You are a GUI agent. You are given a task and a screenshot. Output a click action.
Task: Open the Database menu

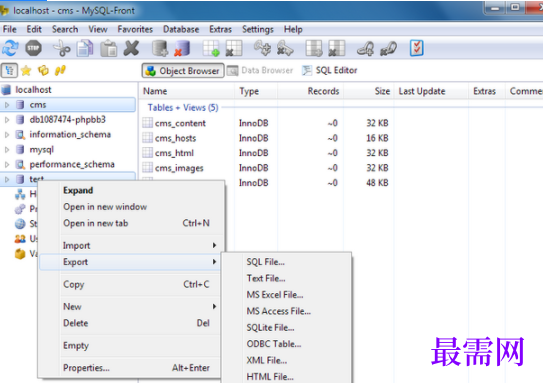point(181,29)
